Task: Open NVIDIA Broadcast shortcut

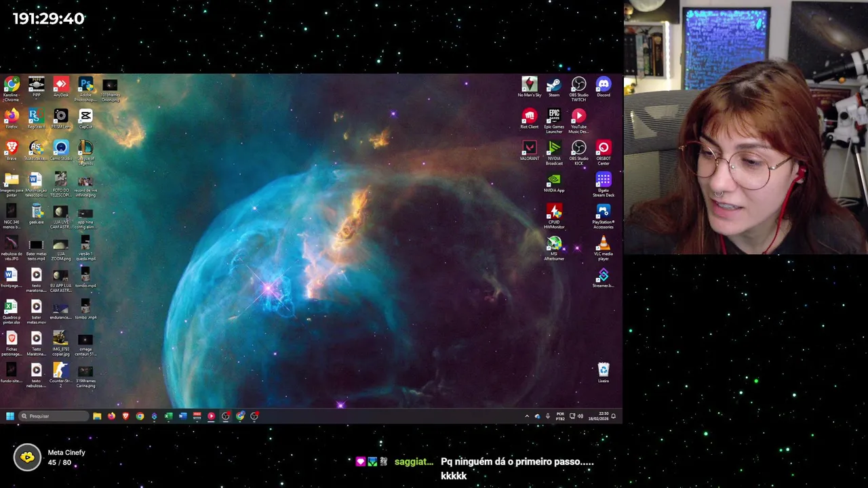Action: pos(554,152)
